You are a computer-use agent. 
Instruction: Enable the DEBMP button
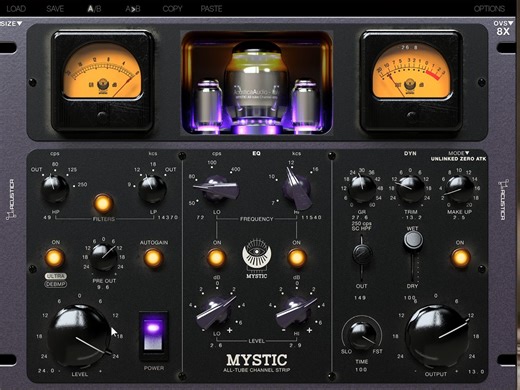pyautogui.click(x=56, y=284)
